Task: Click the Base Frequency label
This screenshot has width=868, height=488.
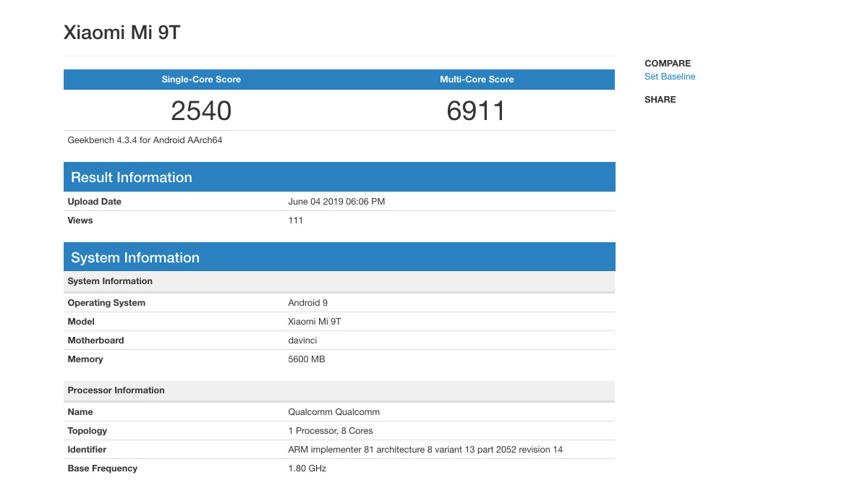Action: [102, 468]
